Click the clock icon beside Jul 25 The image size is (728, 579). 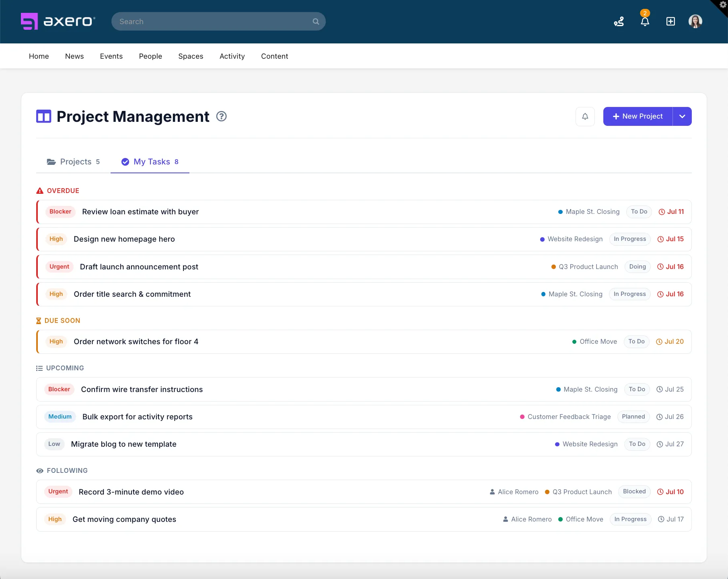tap(660, 390)
